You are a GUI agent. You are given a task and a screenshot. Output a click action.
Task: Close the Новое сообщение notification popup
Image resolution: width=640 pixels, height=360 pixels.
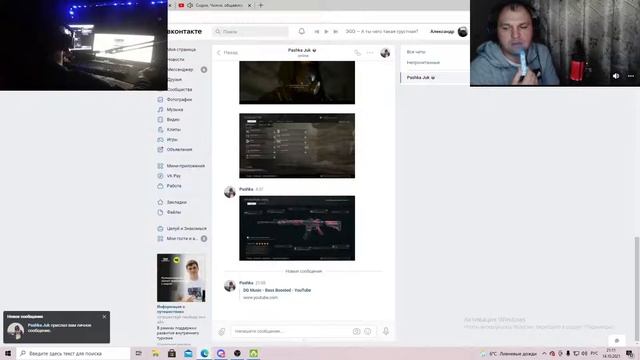coord(104,317)
